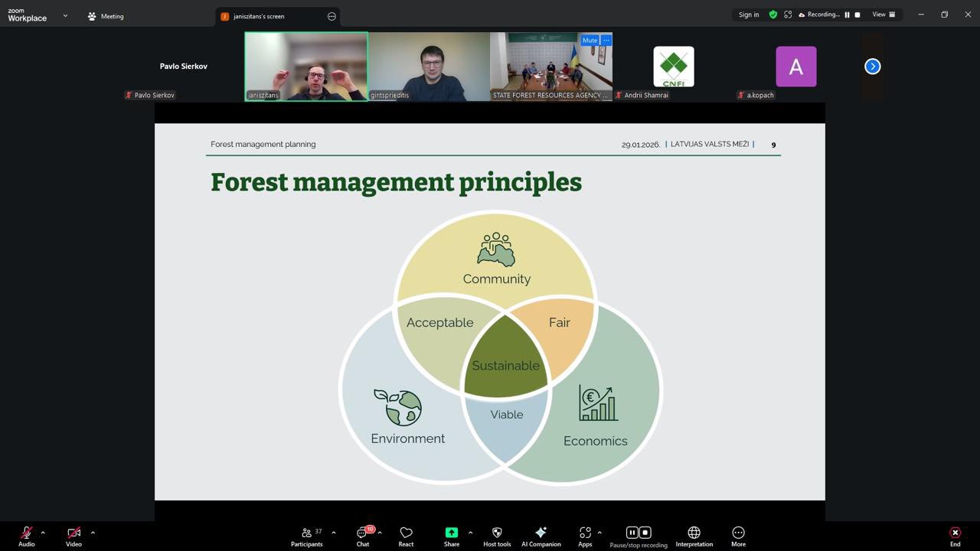Expand audio options arrow beside Audio
This screenshot has width=980, height=551.
[x=43, y=533]
